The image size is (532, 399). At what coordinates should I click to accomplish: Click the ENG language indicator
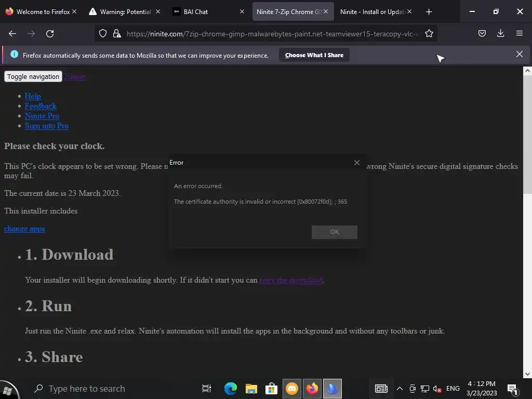point(453,389)
